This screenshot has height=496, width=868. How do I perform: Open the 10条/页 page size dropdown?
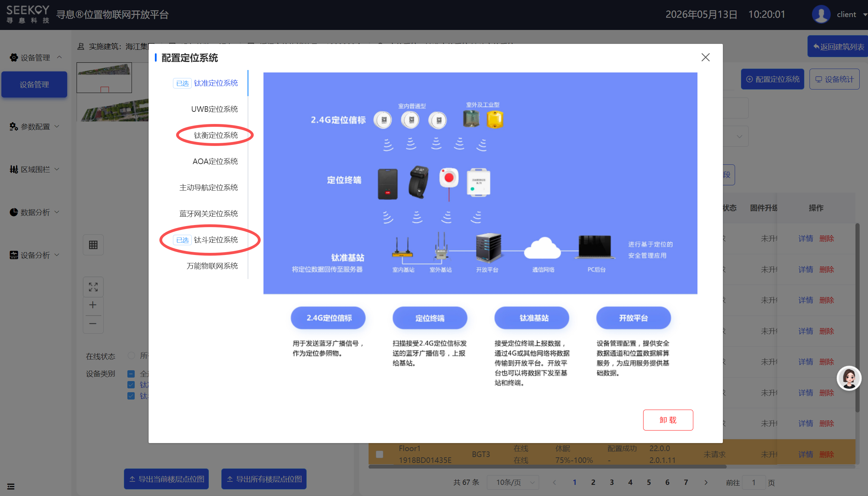[513, 482]
